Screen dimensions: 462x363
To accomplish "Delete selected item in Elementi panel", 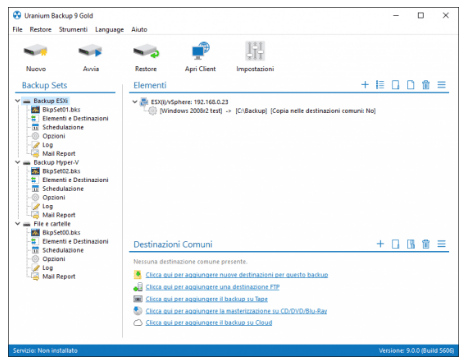I will click(426, 85).
